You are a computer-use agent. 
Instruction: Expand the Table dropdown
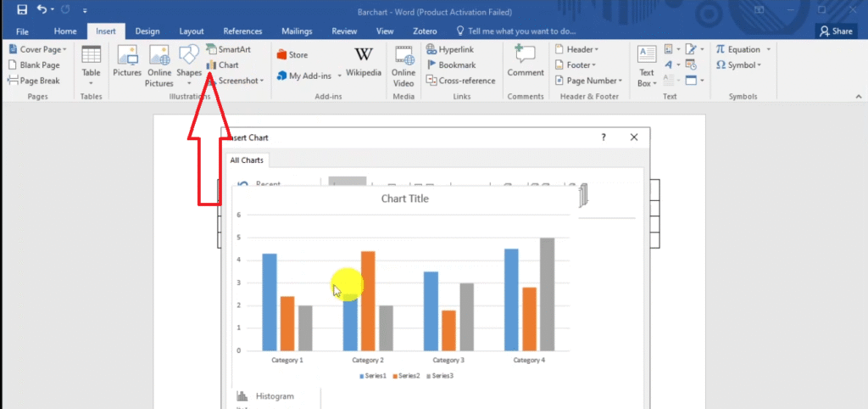point(91,66)
